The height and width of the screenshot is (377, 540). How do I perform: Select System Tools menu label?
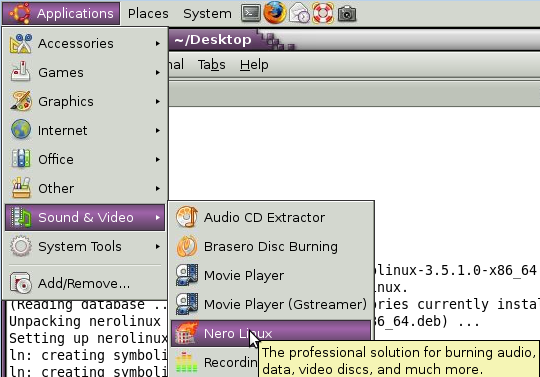click(80, 247)
